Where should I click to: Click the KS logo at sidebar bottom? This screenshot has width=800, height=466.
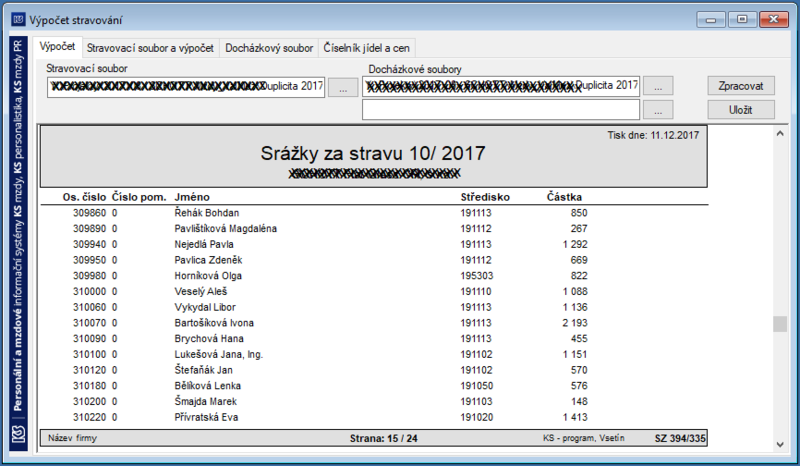(18, 434)
